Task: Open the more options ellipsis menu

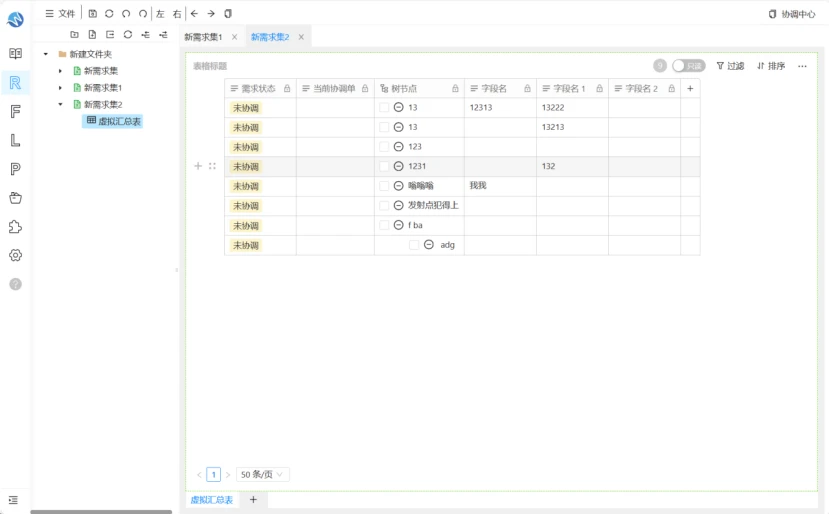Action: pyautogui.click(x=802, y=66)
